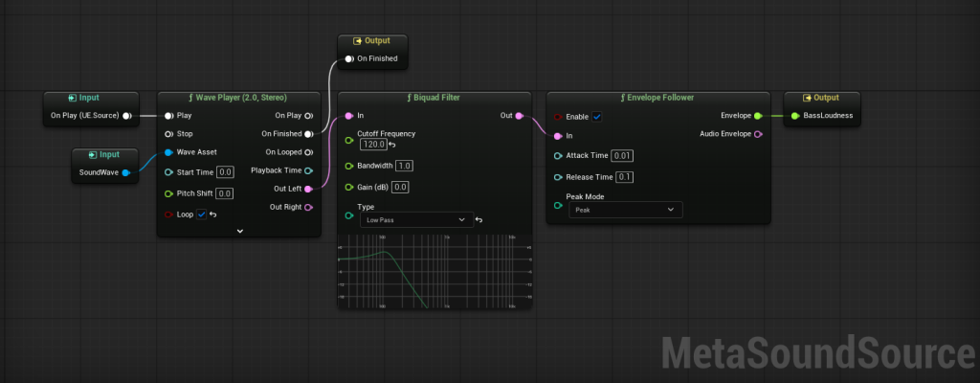Open the Low Pass filter type dropdown
The height and width of the screenshot is (383, 980).
pos(417,219)
